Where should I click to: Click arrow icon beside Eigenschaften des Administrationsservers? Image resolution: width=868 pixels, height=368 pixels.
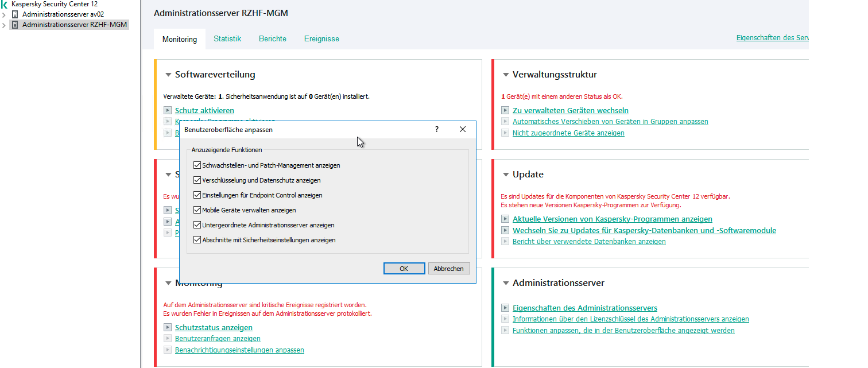point(505,308)
